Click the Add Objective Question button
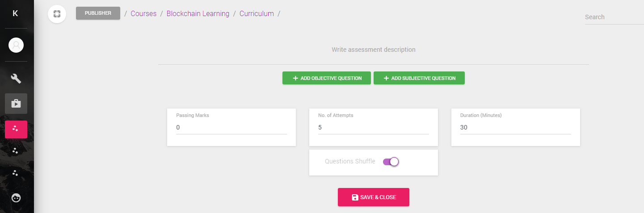 pyautogui.click(x=327, y=78)
